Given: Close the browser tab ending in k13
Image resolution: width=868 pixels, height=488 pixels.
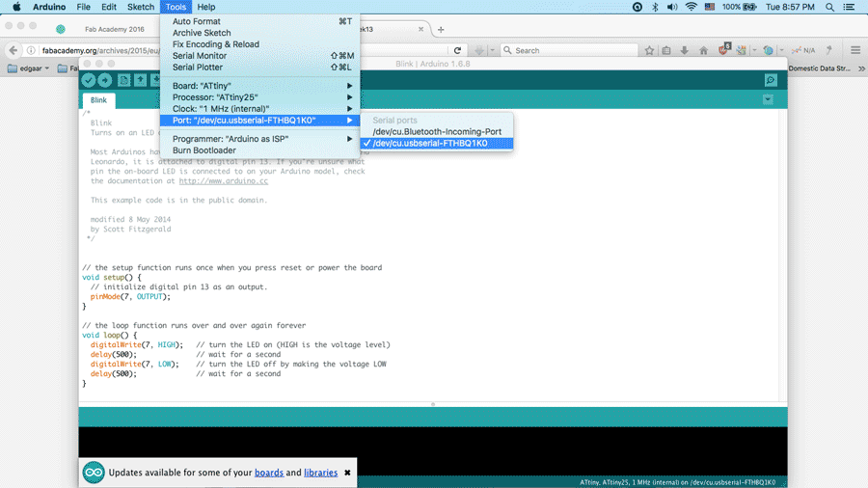Looking at the screenshot, I should (x=420, y=29).
